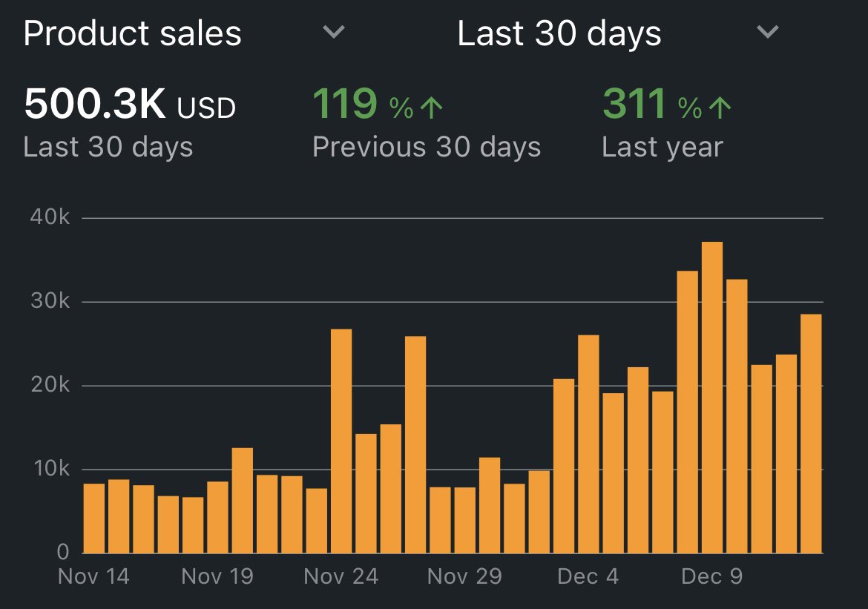Click the Dec 9 date label
This screenshot has height=609, width=868.
(711, 576)
